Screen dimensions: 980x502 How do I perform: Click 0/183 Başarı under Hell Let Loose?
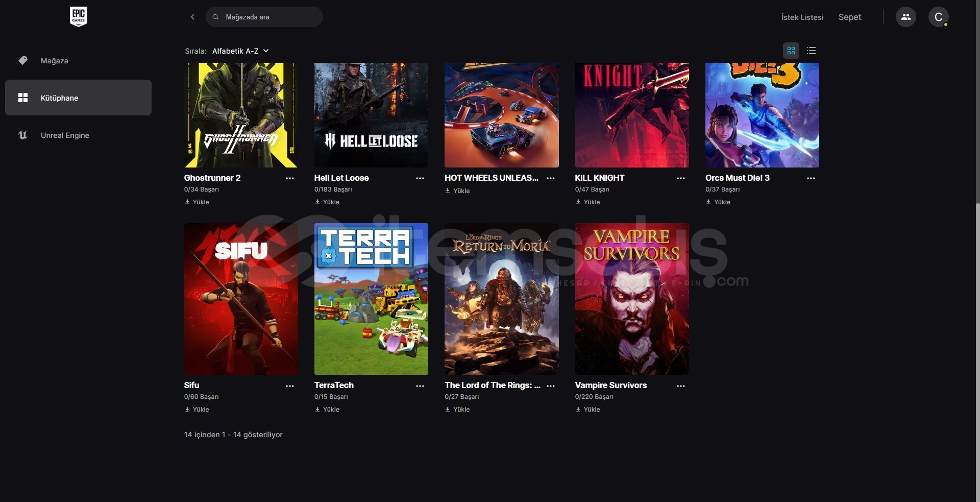click(333, 189)
